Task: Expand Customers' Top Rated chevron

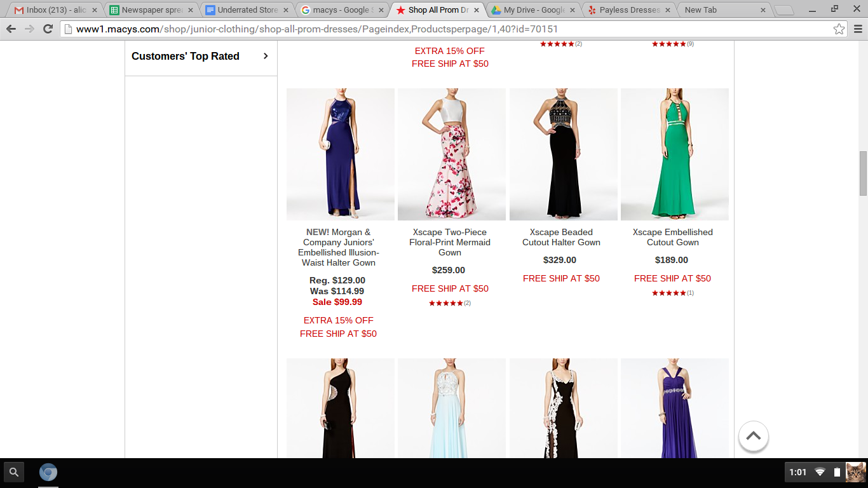Action: 266,56
